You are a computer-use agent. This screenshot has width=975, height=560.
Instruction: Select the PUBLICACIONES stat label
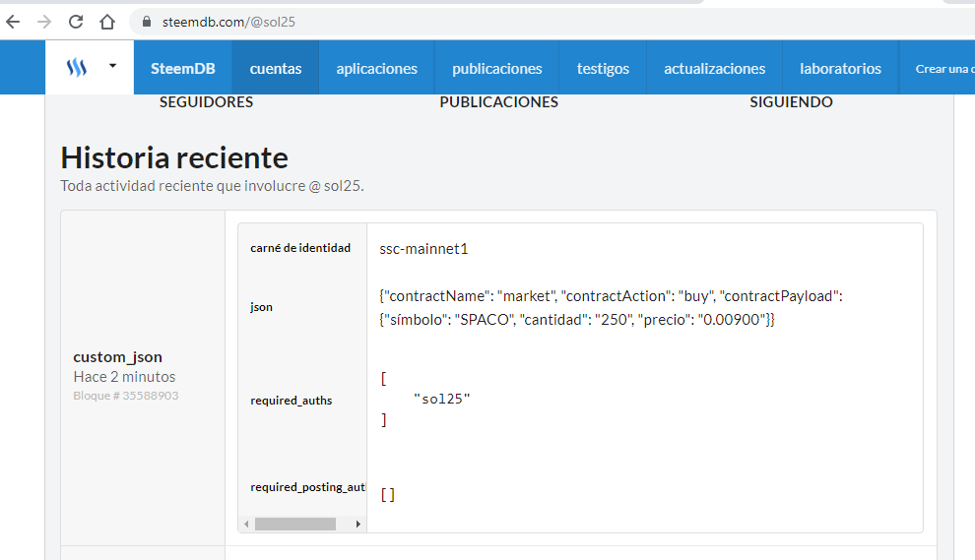tap(498, 102)
